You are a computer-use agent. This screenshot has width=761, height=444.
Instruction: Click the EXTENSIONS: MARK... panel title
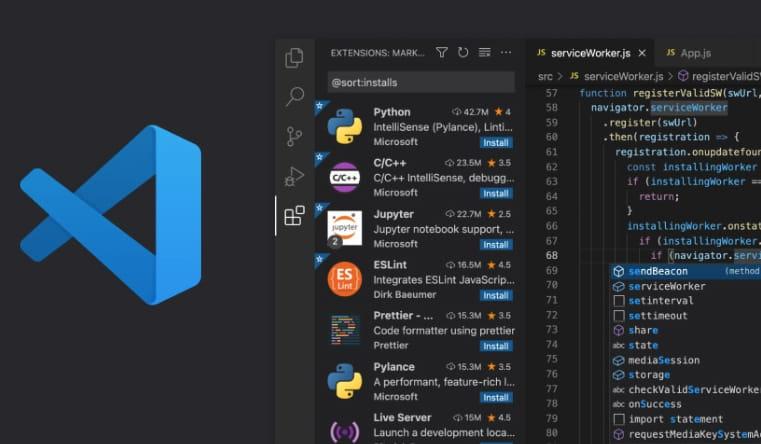pos(378,53)
